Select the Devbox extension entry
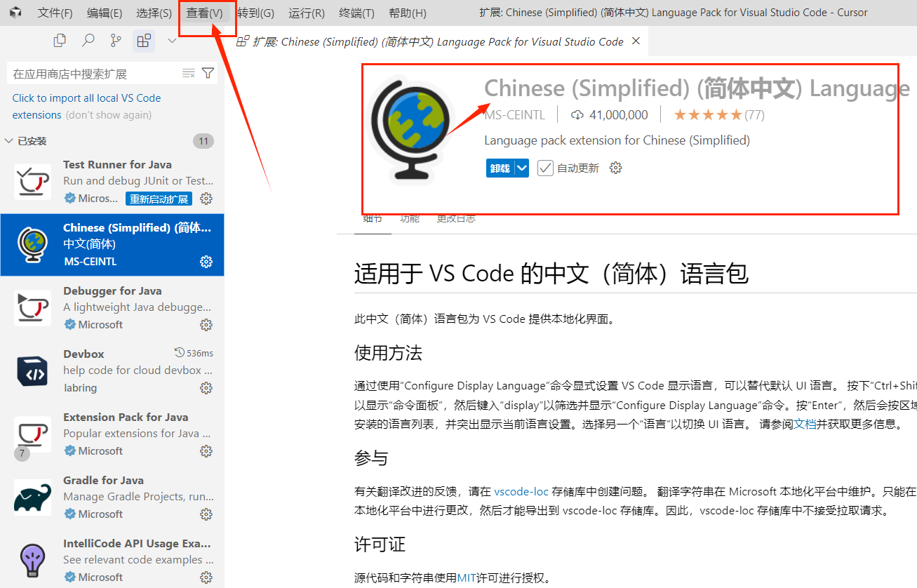This screenshot has width=917, height=588. (x=112, y=372)
